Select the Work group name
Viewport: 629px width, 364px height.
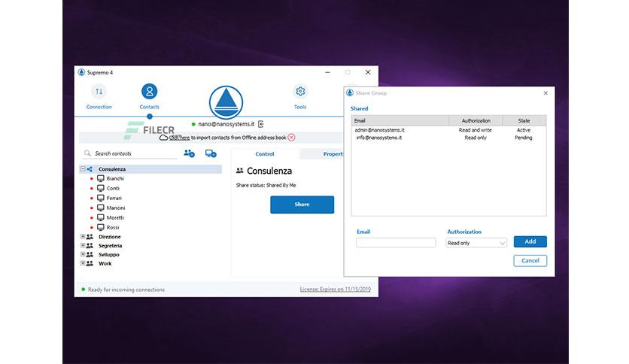pos(105,263)
